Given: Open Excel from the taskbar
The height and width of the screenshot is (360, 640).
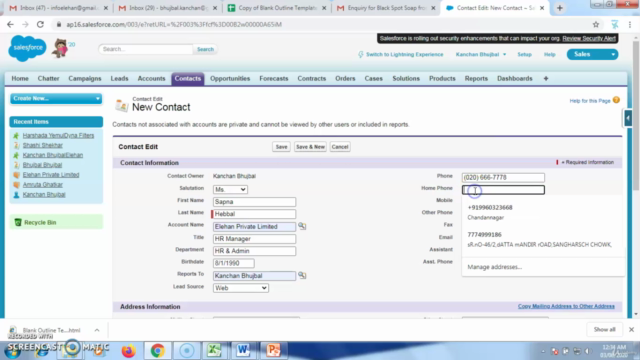Looking at the screenshot, I should pyautogui.click(x=214, y=350).
